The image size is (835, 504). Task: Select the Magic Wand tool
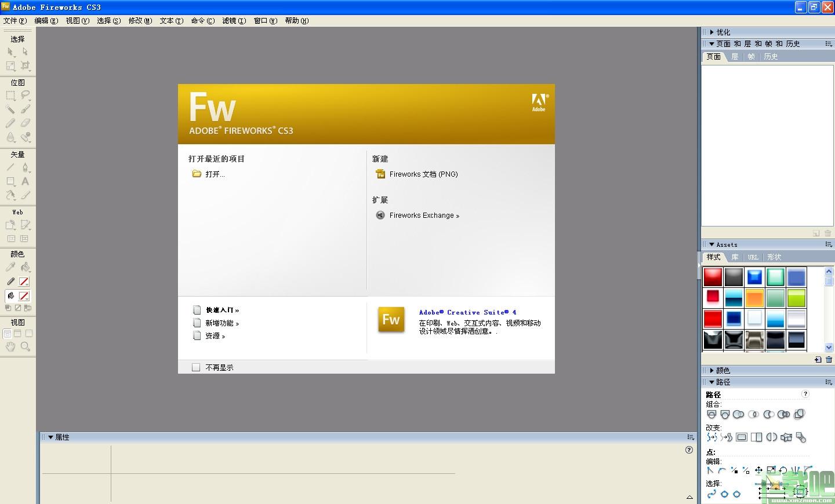tap(10, 109)
